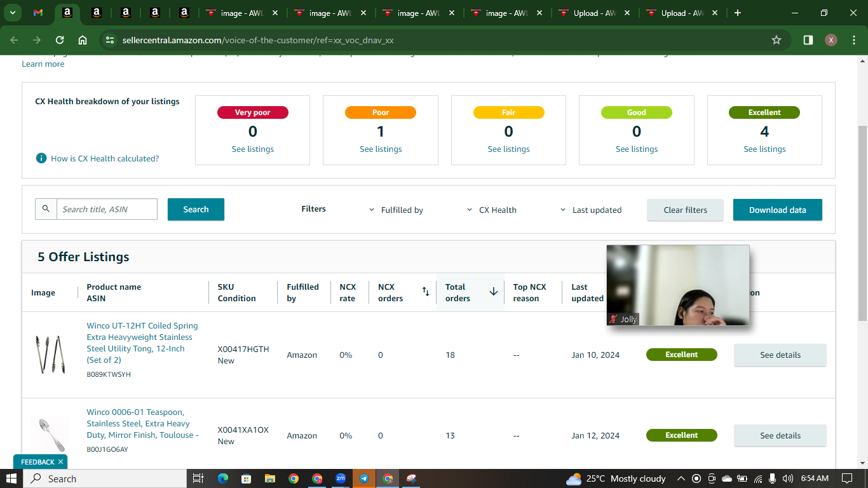Viewport: 868px width, 488px height.
Task: Go back to the previous page
Action: tap(14, 40)
